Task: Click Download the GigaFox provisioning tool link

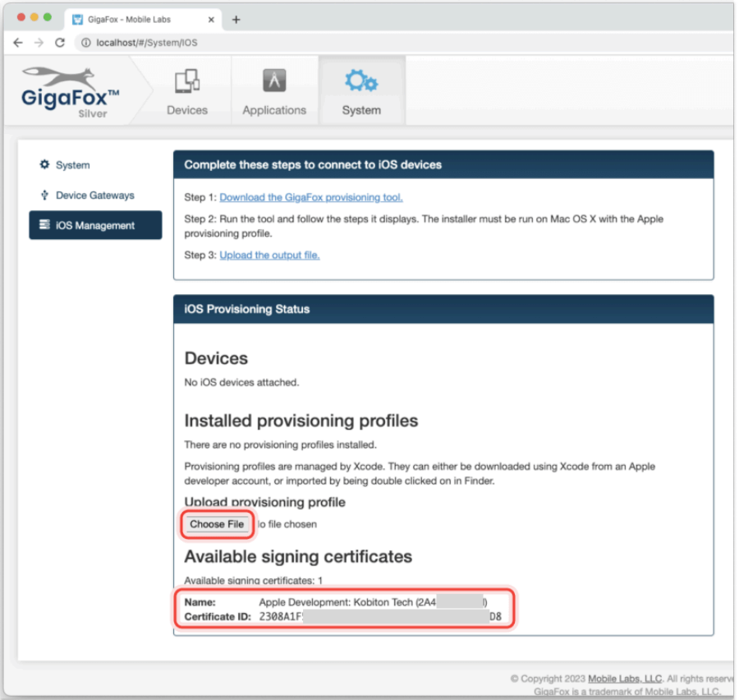Action: pos(311,197)
